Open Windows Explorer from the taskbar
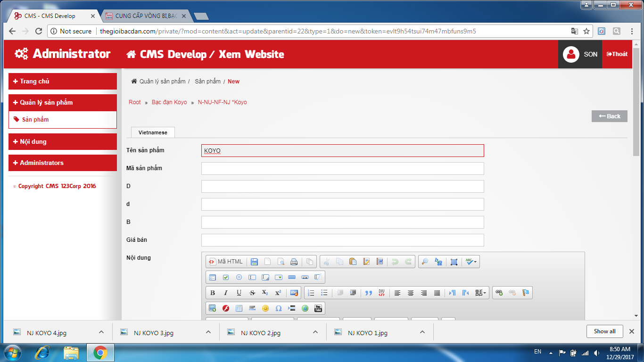 71,352
